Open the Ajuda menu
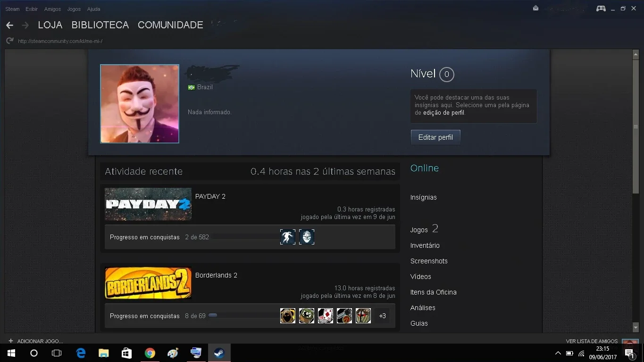The image size is (644, 362). (x=93, y=9)
